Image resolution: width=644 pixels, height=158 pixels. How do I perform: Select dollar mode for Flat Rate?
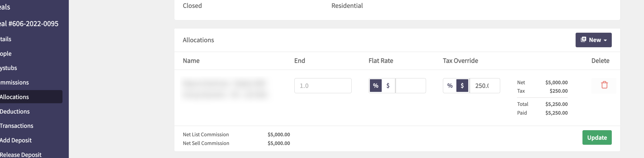point(388,86)
